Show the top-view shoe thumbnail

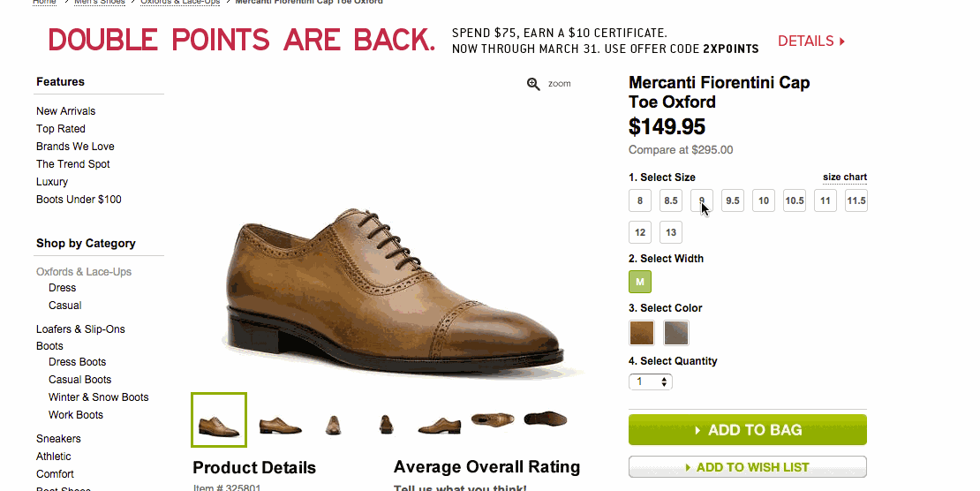tap(493, 419)
